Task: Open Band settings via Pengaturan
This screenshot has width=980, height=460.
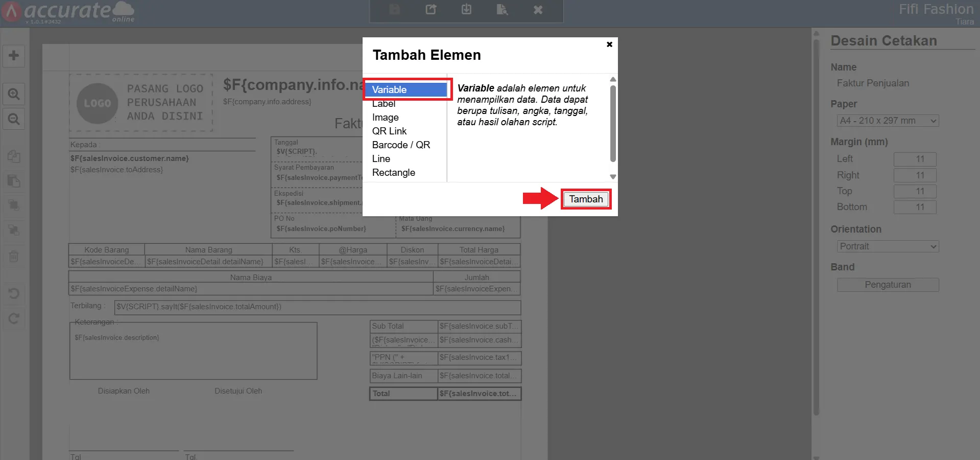Action: (888, 285)
